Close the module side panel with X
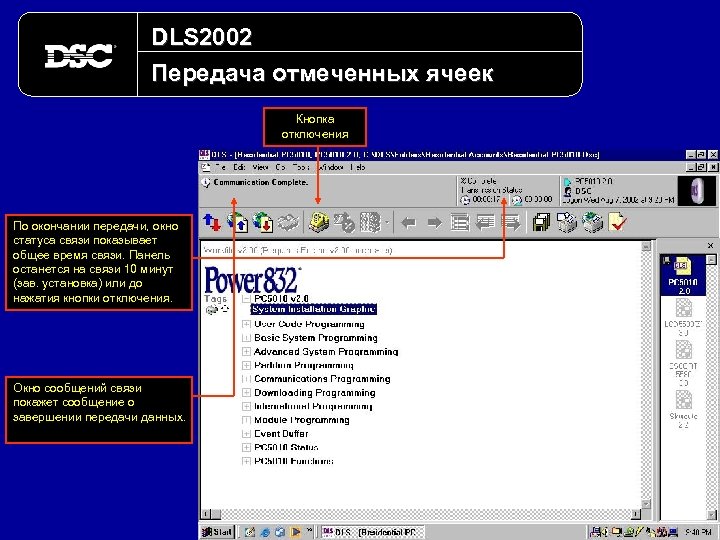The image size is (720, 540). pos(710,246)
